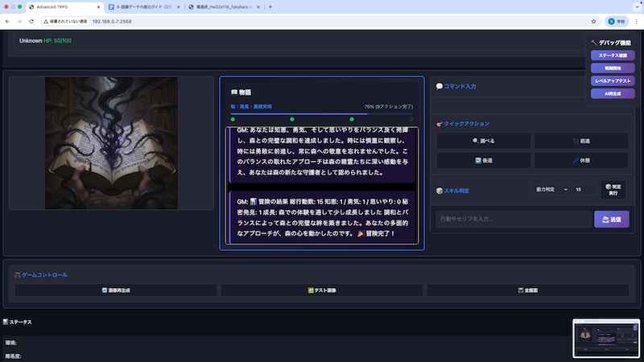Open the Chrome three-dot menu
This screenshot has height=362, width=644.
pos(637,22)
